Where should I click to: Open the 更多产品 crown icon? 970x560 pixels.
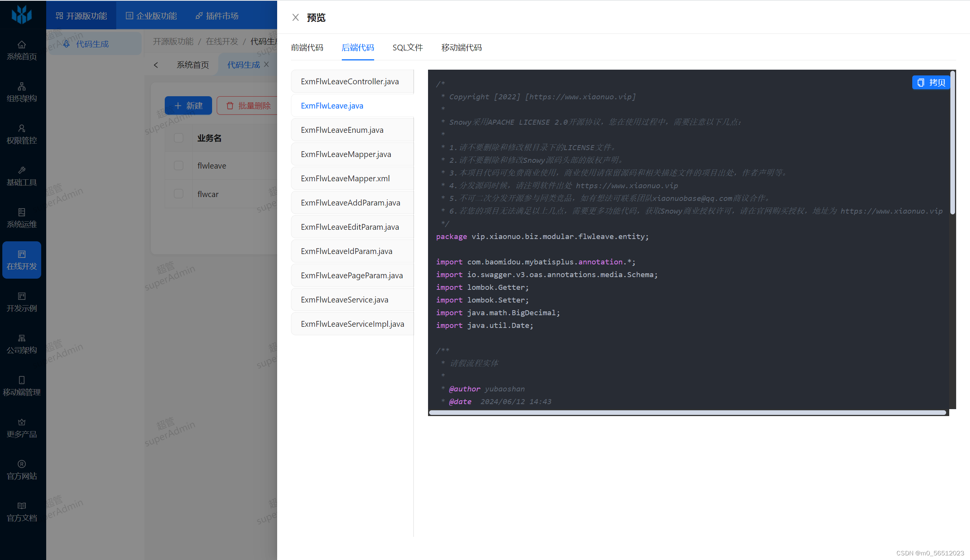[x=22, y=422]
